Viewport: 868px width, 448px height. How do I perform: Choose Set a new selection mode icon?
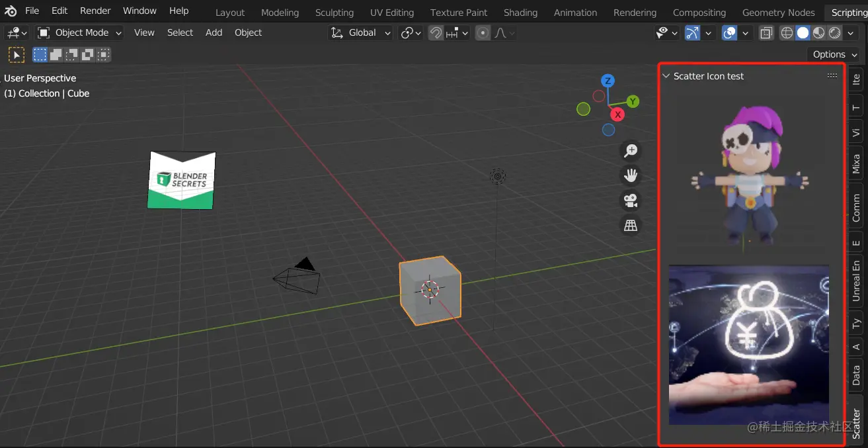tap(40, 55)
